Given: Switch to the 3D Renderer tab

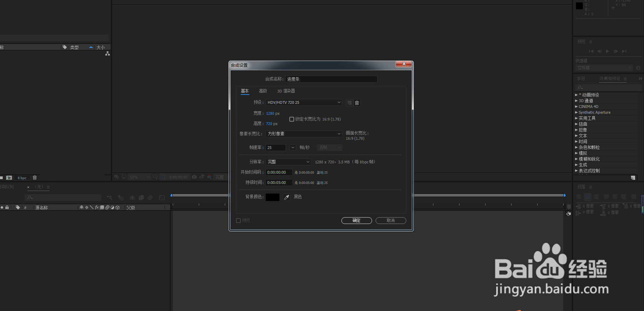Looking at the screenshot, I should (x=286, y=91).
